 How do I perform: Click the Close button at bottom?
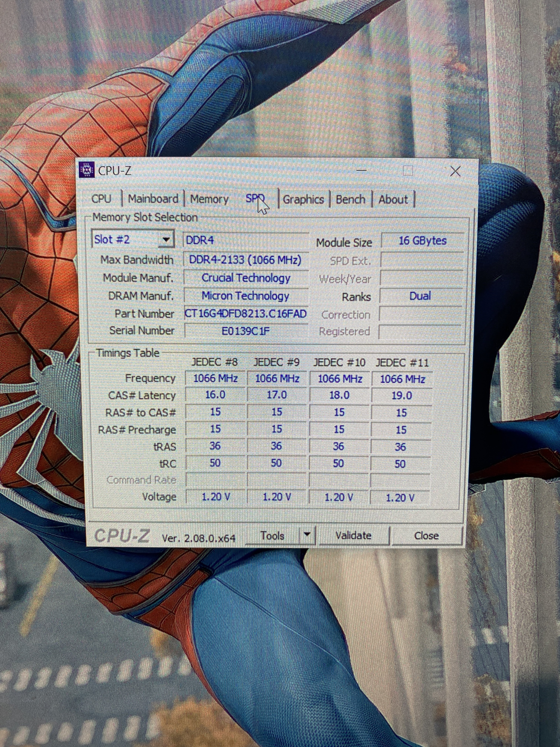[x=426, y=536]
